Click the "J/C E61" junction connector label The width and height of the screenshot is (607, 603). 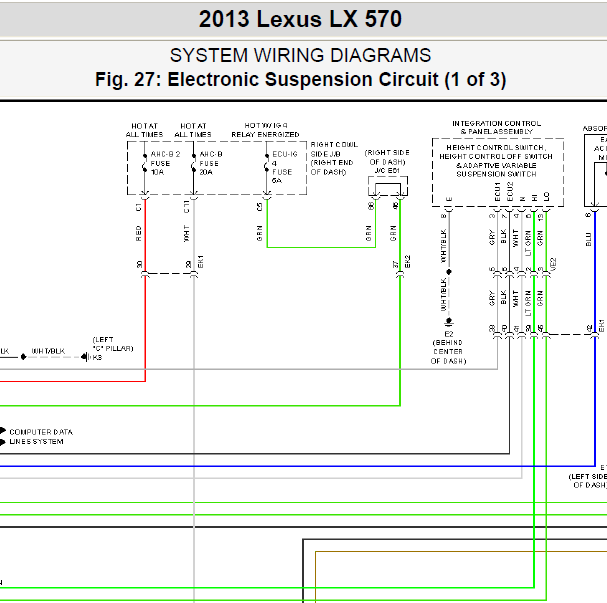pyautogui.click(x=387, y=171)
